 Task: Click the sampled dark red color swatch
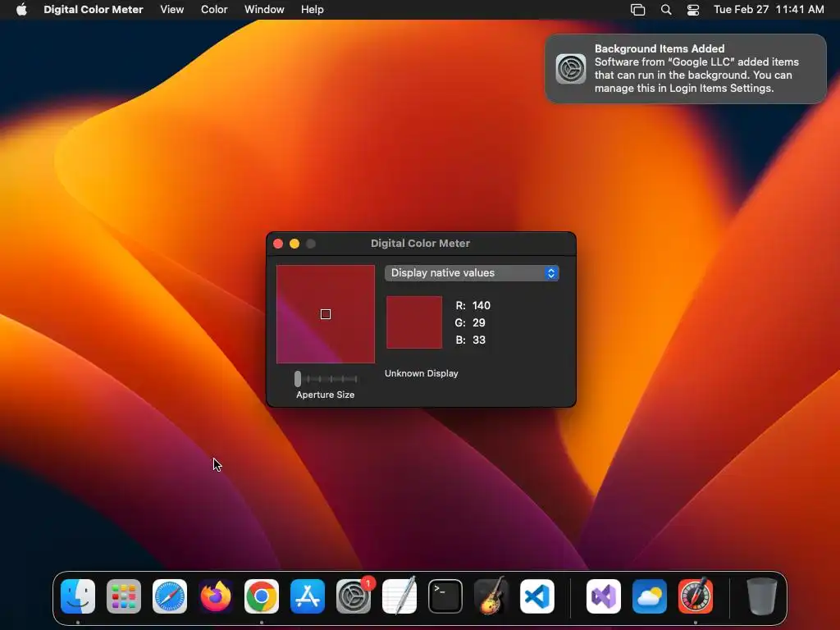pos(414,322)
